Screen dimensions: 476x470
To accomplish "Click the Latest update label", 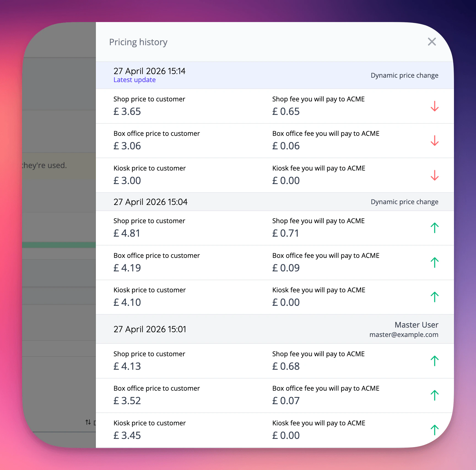I will 134,80.
